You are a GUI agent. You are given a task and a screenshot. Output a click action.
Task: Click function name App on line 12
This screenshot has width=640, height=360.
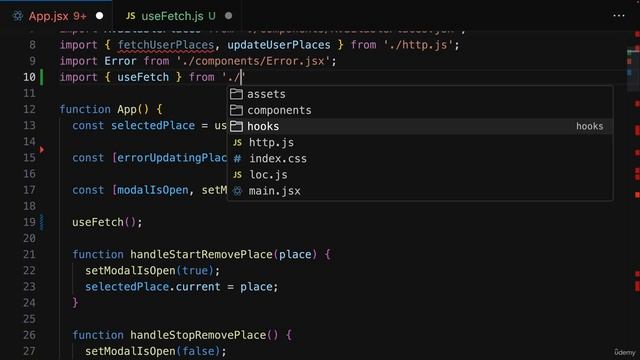[127, 109]
